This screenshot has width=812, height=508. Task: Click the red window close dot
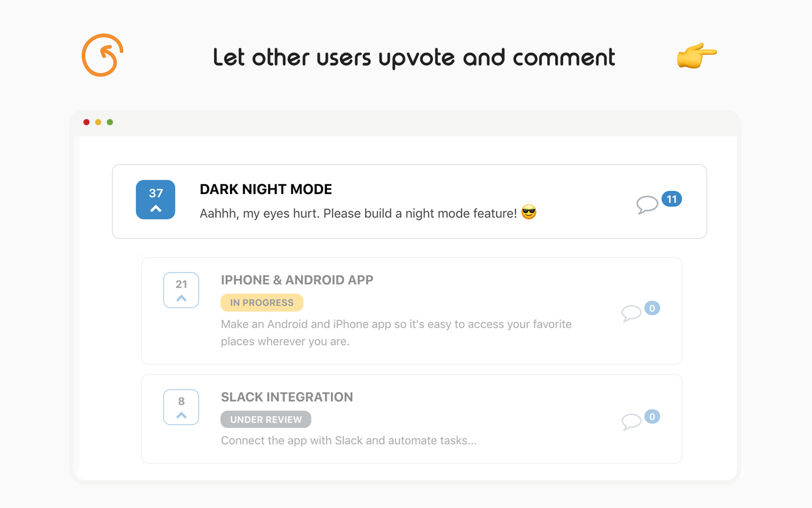pyautogui.click(x=86, y=122)
